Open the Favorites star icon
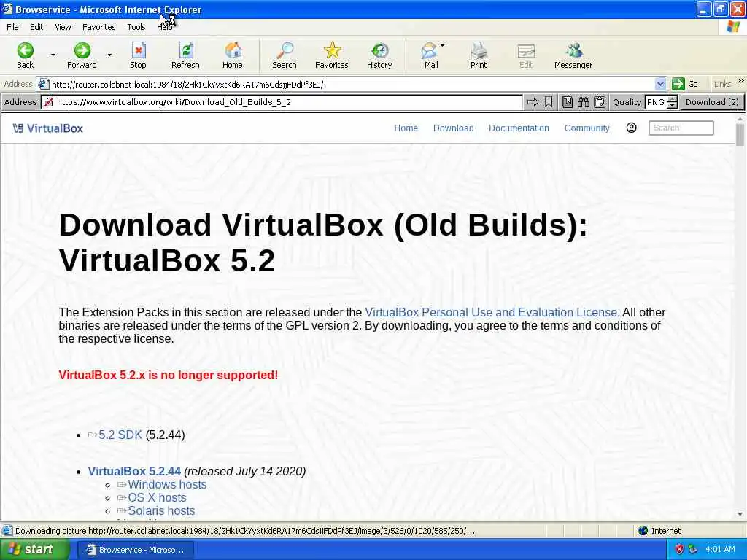The width and height of the screenshot is (747, 560). 332,50
